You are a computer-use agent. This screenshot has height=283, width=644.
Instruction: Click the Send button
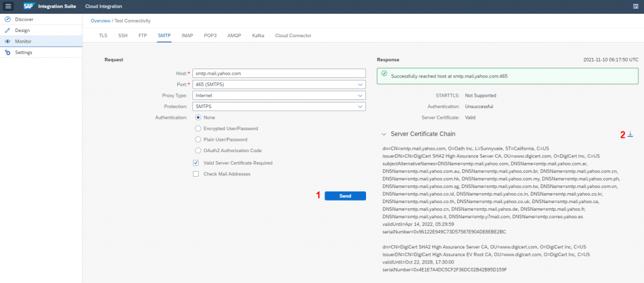pyautogui.click(x=345, y=196)
